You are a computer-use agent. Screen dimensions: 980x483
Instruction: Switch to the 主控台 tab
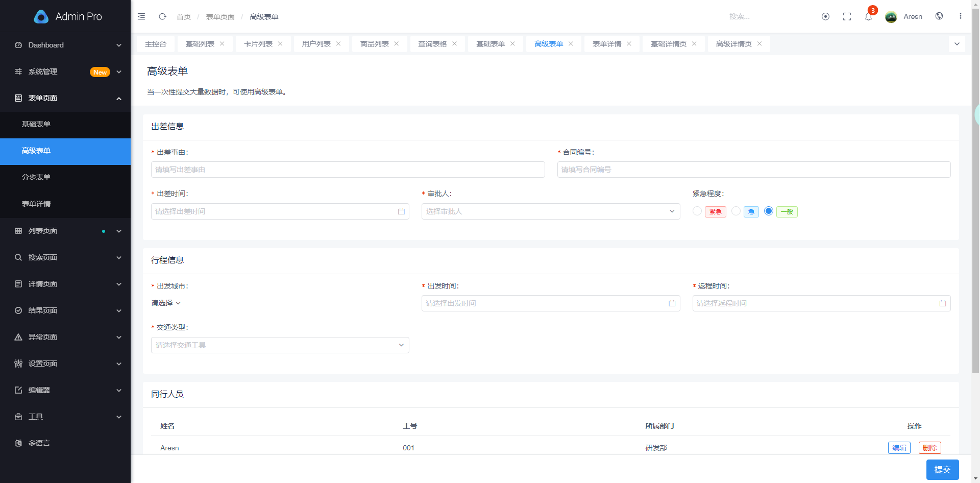155,44
